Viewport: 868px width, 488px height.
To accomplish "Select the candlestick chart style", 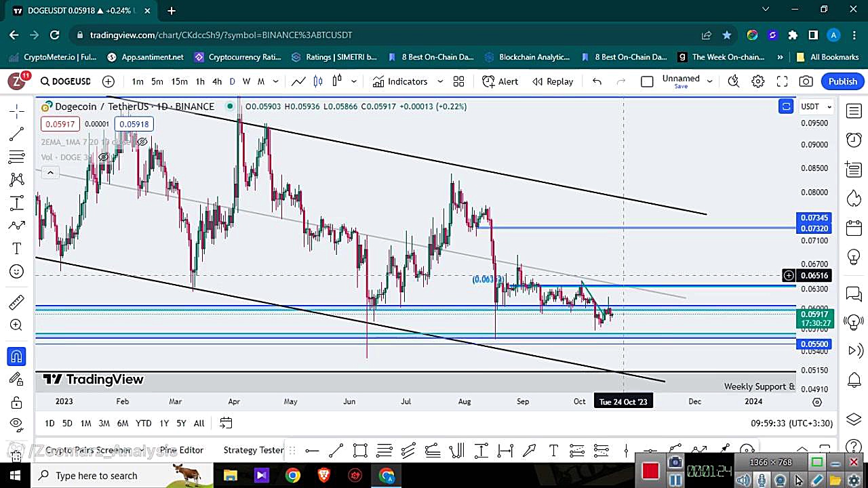I will point(318,81).
